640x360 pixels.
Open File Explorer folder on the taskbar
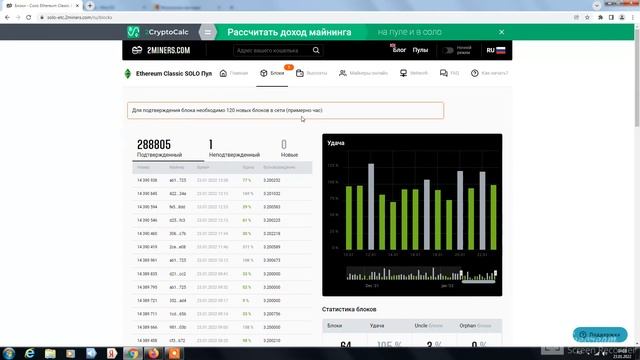[x=50, y=353]
